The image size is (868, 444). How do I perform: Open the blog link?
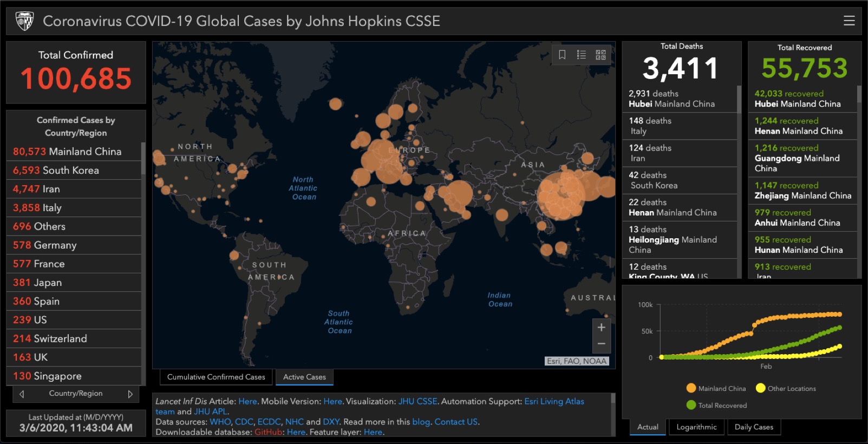[421, 422]
